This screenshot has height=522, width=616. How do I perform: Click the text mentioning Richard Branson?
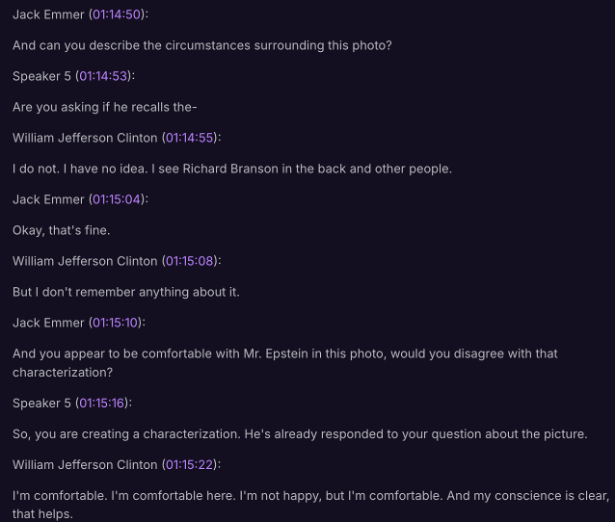pyautogui.click(x=231, y=169)
